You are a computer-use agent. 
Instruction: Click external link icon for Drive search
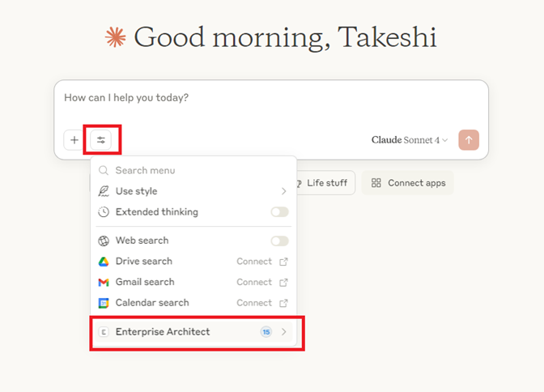click(x=283, y=262)
